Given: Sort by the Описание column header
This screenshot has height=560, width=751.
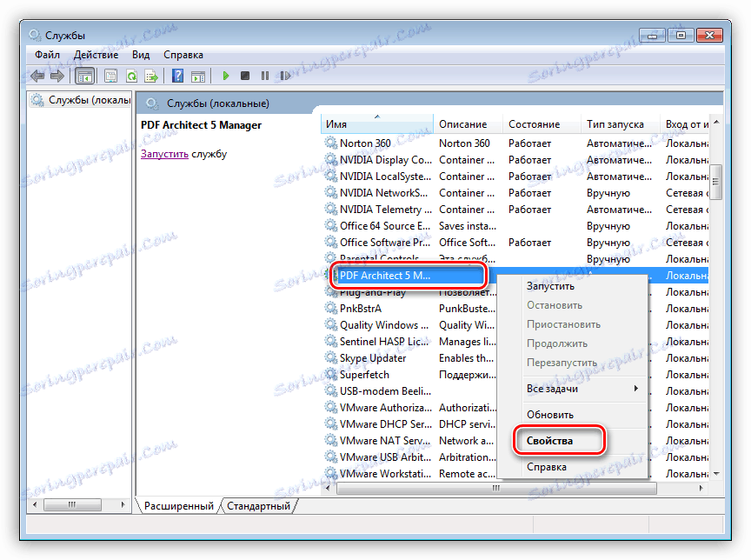Looking at the screenshot, I should 468,124.
